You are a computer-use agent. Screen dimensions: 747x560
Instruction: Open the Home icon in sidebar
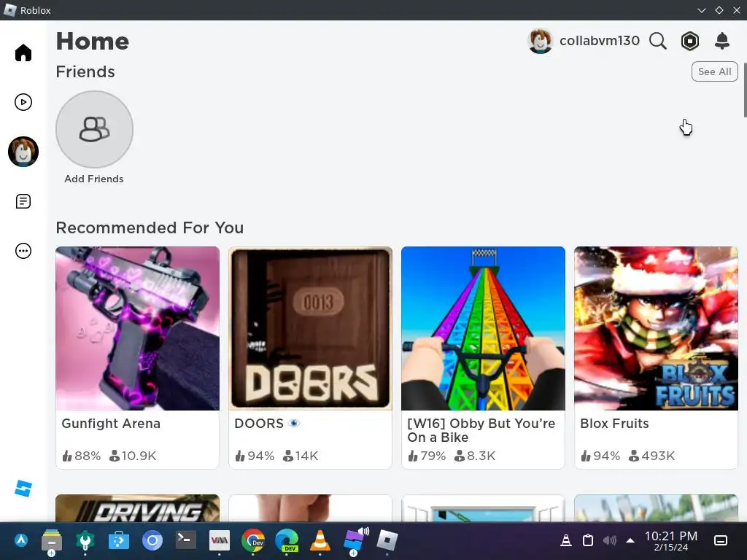click(23, 52)
